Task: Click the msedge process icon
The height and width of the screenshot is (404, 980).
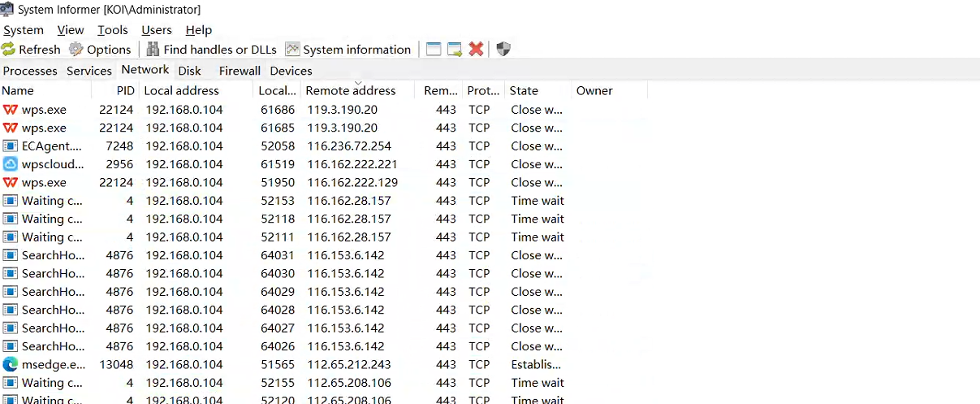Action: [x=10, y=364]
